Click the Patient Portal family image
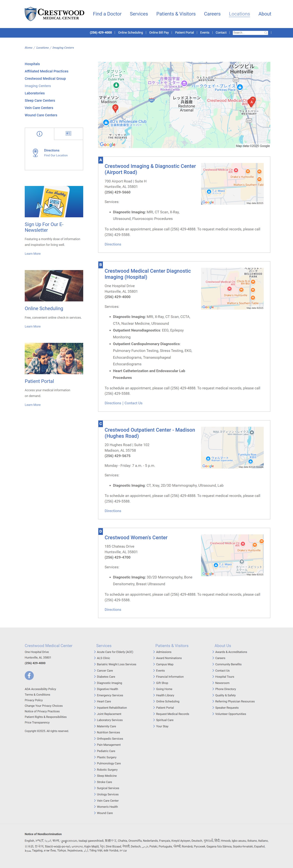The width and height of the screenshot is (293, 868). pyautogui.click(x=54, y=359)
